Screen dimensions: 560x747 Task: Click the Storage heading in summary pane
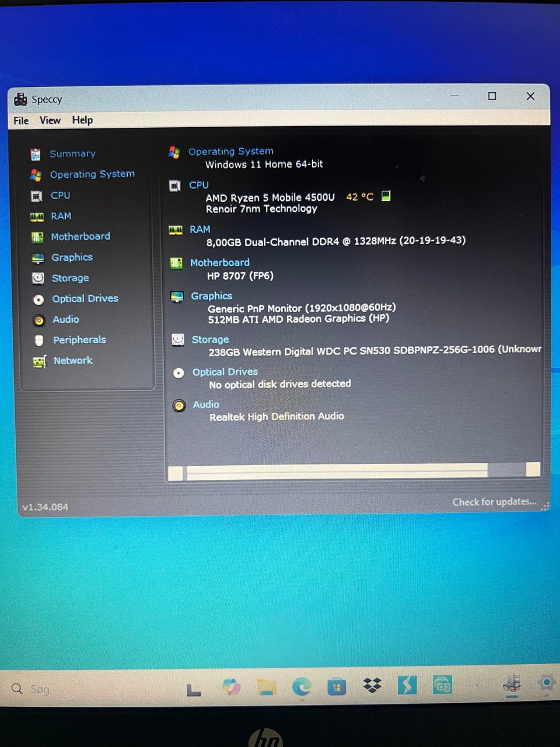tap(211, 340)
